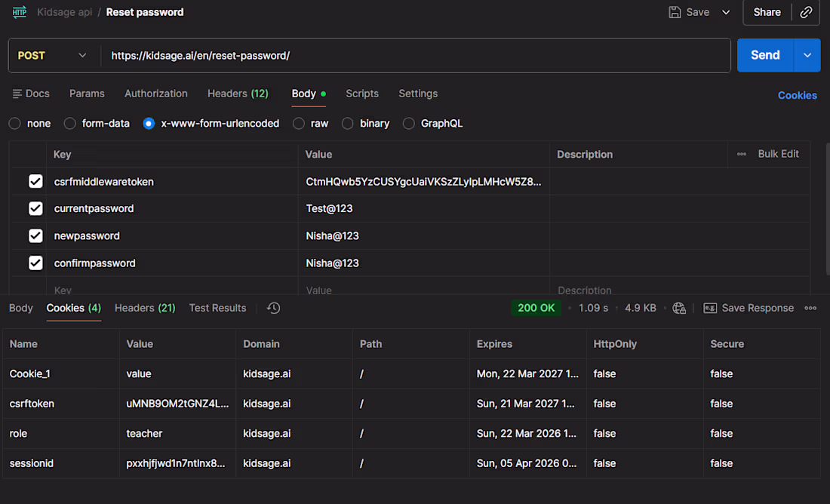Screen dimensions: 830x504
Task: Select the binary body radio option
Action: tap(347, 123)
